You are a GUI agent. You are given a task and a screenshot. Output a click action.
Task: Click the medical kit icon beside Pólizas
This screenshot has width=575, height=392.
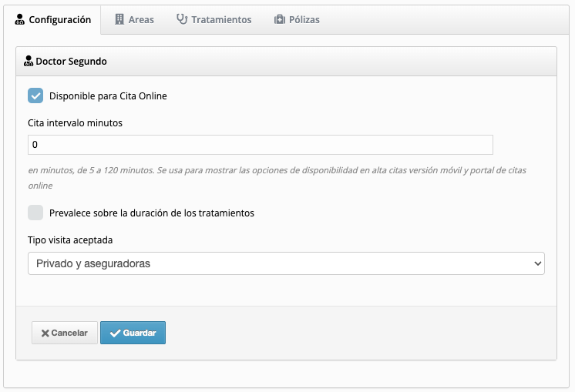280,19
